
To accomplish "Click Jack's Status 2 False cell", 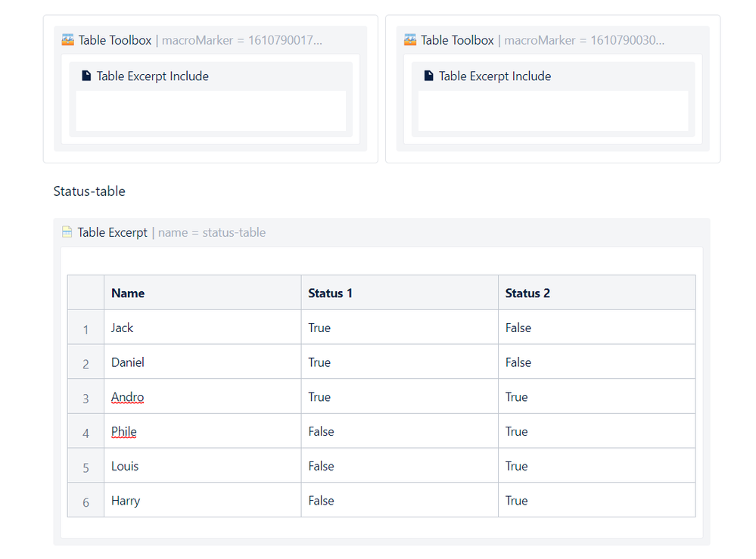I will (x=597, y=328).
